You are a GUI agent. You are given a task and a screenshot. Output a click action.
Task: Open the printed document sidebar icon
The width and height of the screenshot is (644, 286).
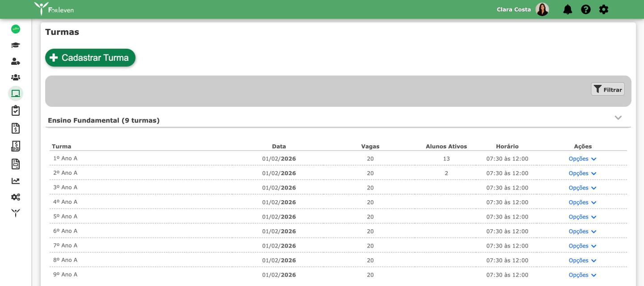click(16, 164)
